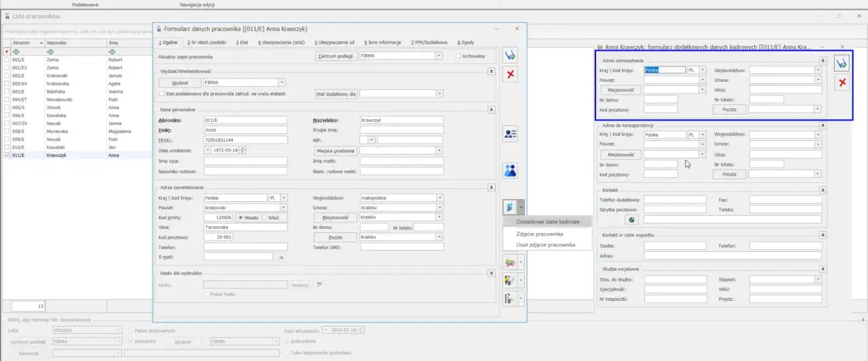Screen dimensions: 868x361
Task: Click the red X in additional HR data form
Action: 842,82
